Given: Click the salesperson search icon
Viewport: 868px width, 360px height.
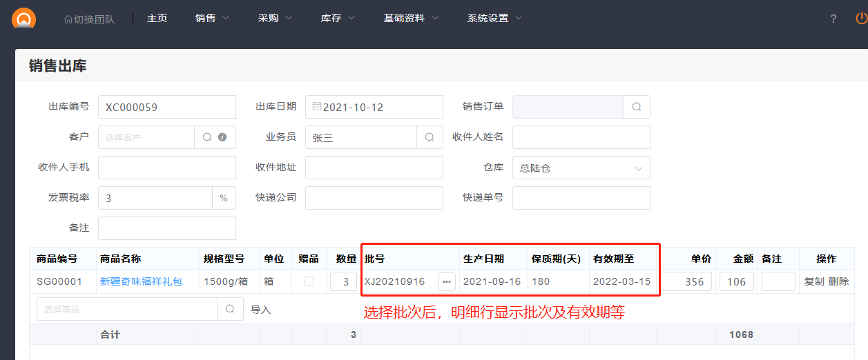Looking at the screenshot, I should (x=430, y=137).
